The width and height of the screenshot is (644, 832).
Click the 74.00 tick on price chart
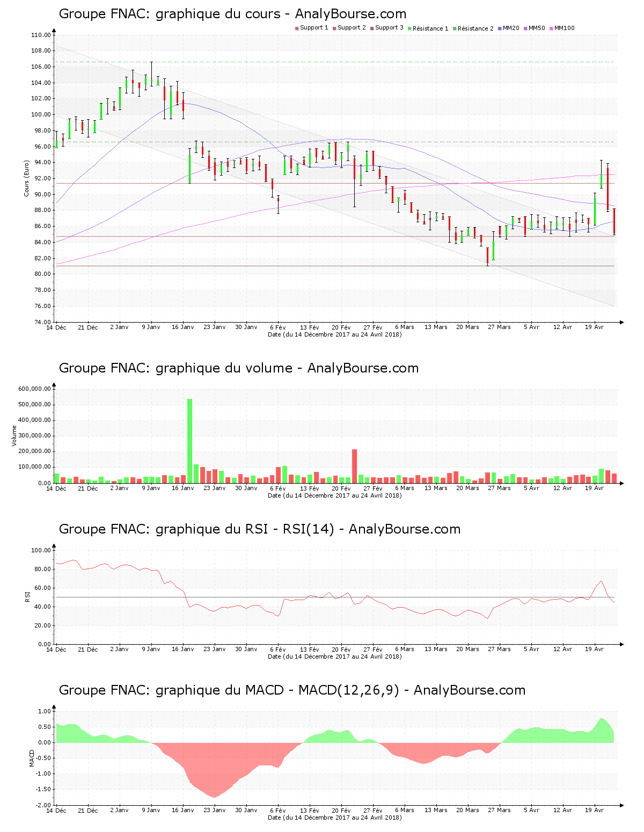(x=42, y=322)
